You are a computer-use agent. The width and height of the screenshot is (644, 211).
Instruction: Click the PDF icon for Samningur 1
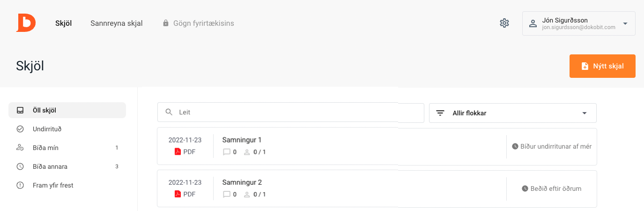point(178,151)
